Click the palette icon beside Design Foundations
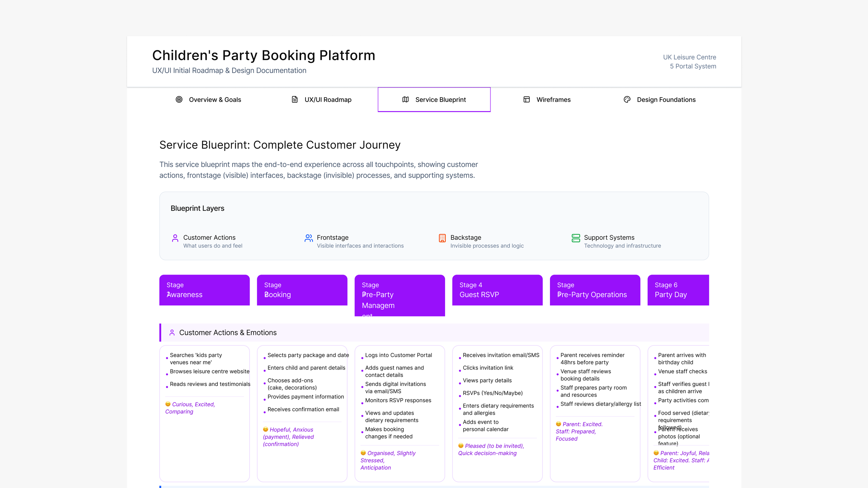Screen dimensions: 868x488 (627, 100)
